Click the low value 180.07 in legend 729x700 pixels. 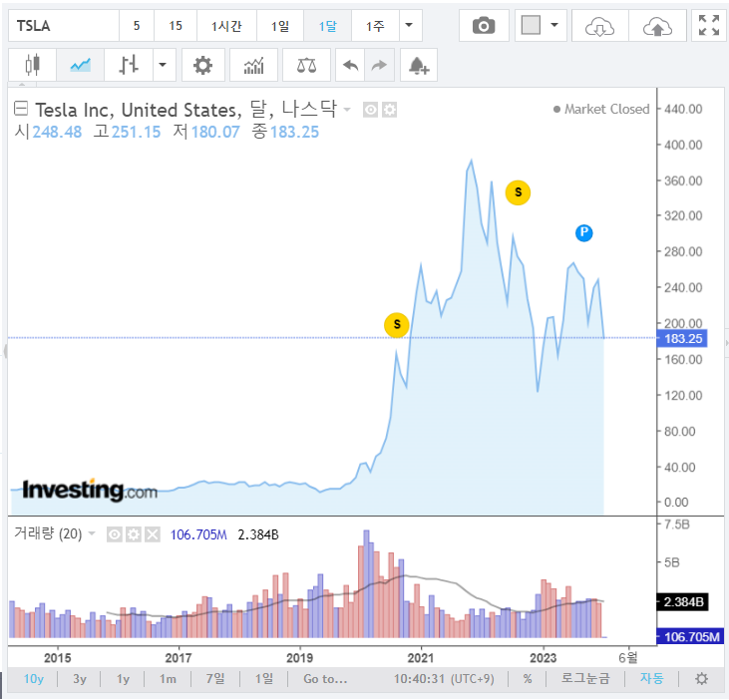point(215,132)
